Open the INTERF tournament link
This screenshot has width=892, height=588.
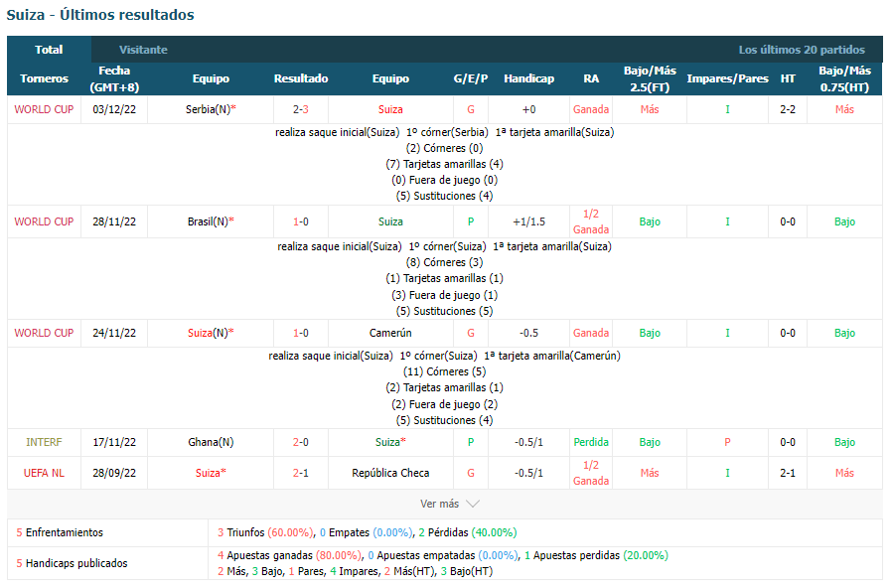coord(44,442)
